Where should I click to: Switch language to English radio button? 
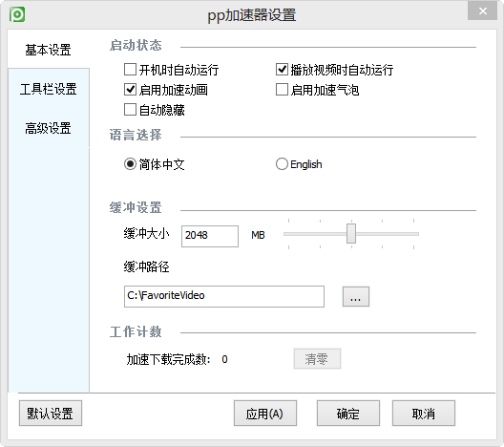point(282,164)
